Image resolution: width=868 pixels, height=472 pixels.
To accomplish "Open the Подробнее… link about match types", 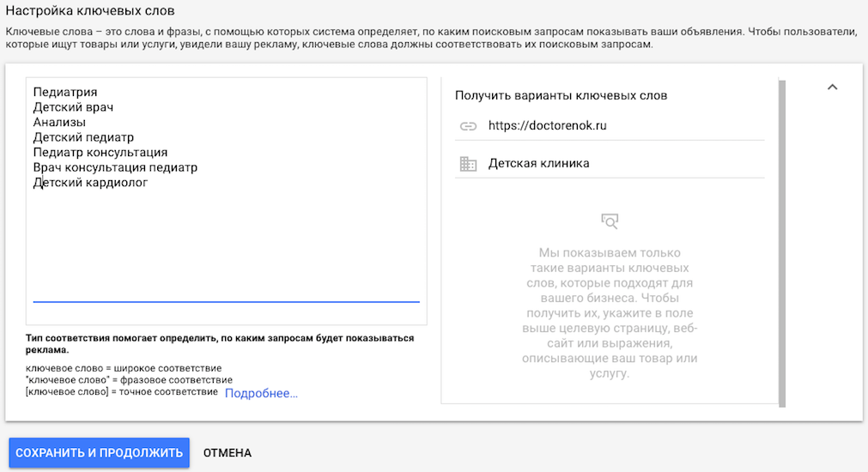I will [x=261, y=393].
